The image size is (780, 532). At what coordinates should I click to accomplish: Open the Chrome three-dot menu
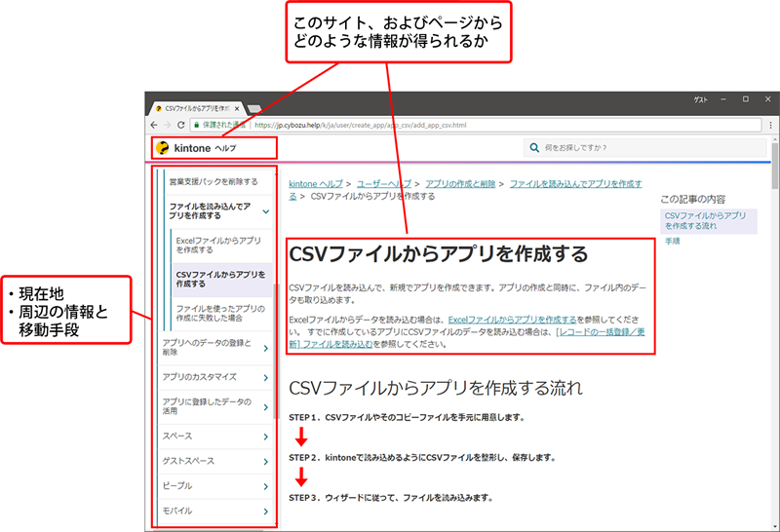click(770, 125)
